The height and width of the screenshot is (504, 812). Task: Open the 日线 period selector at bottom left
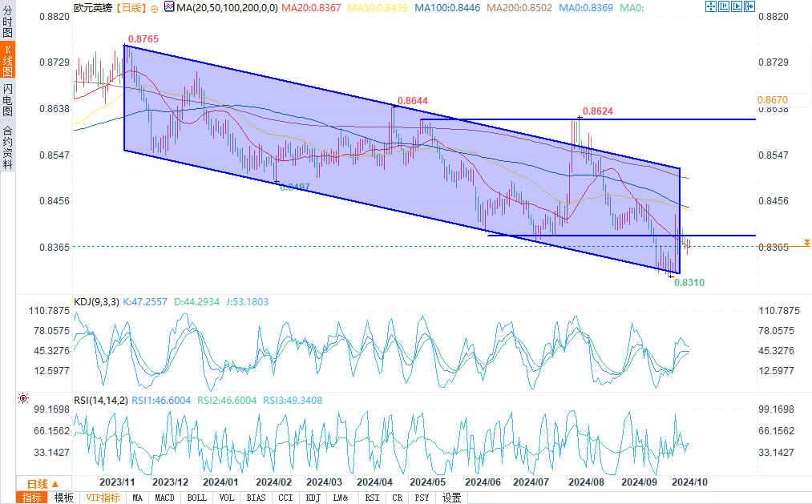(x=43, y=484)
